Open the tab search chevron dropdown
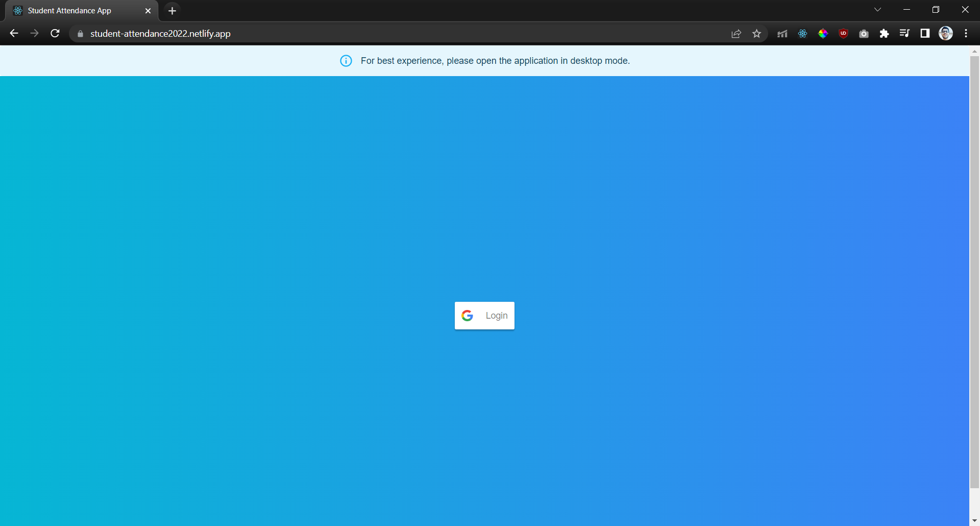Viewport: 980px width, 526px height. pyautogui.click(x=878, y=9)
